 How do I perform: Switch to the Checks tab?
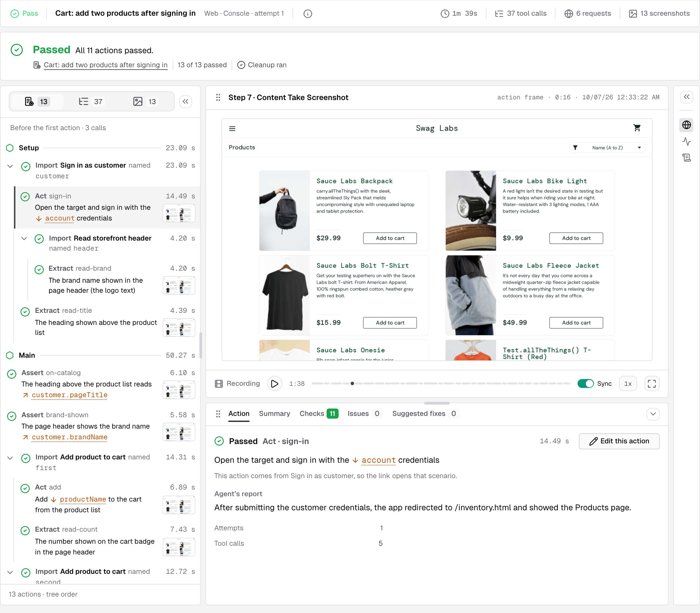coord(319,414)
